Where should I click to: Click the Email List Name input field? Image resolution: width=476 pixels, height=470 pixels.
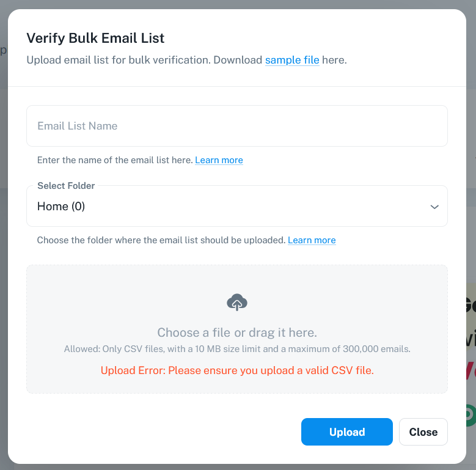pos(237,126)
